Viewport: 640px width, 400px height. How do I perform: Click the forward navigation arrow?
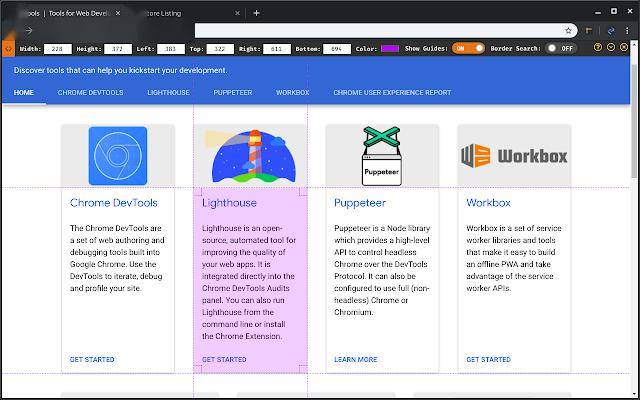tap(29, 31)
